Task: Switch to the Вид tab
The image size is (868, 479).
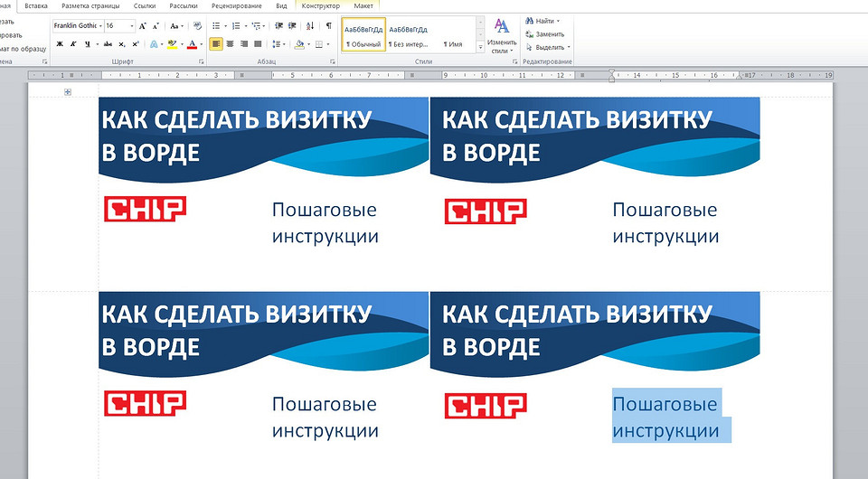Action: pos(281,6)
